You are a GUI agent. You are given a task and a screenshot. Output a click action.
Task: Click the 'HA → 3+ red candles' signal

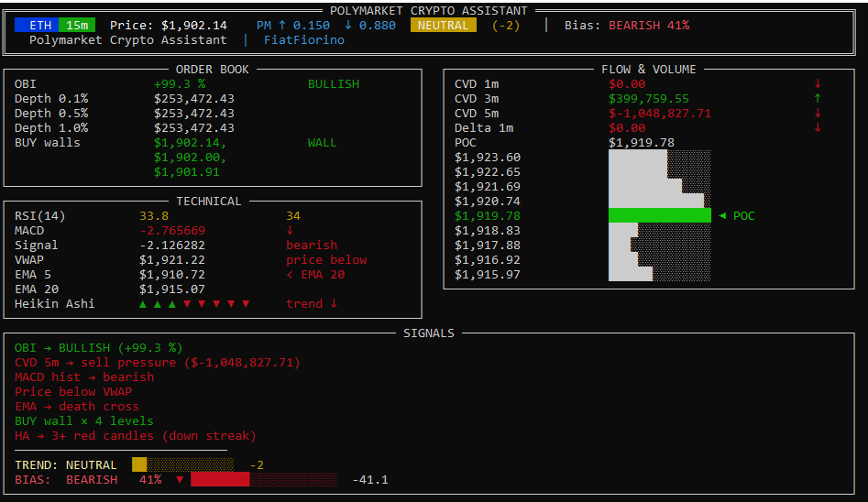point(136,435)
